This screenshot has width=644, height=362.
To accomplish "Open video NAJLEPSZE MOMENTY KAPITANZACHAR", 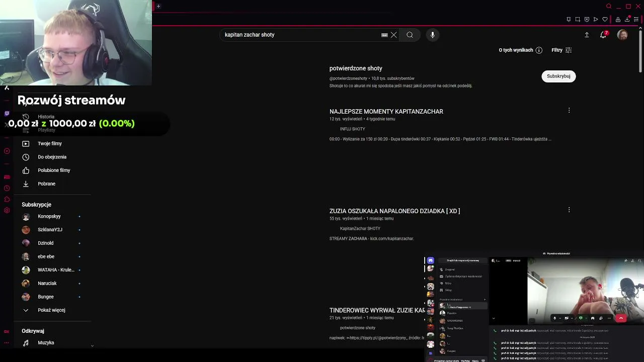I will pos(386,112).
